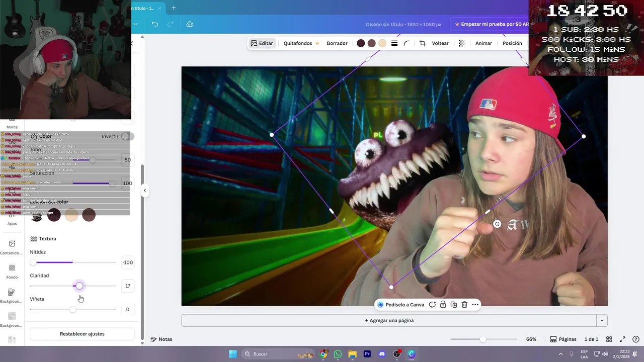644x362 pixels.
Task: Open border style lines icon
Action: (x=394, y=43)
